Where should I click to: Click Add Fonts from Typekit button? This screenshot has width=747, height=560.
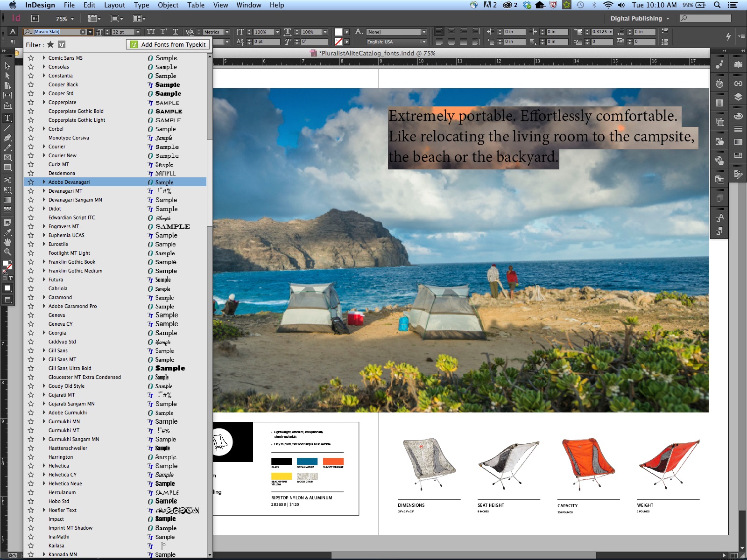[x=168, y=44]
